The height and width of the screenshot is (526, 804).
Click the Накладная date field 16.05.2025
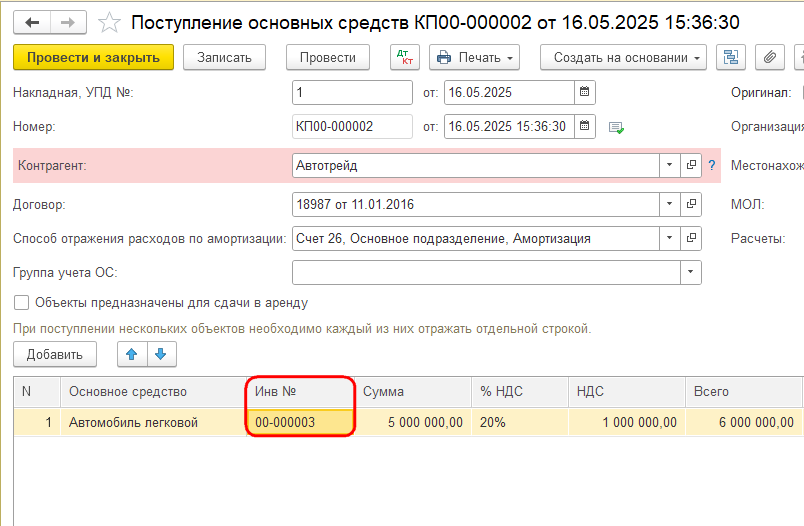(509, 92)
